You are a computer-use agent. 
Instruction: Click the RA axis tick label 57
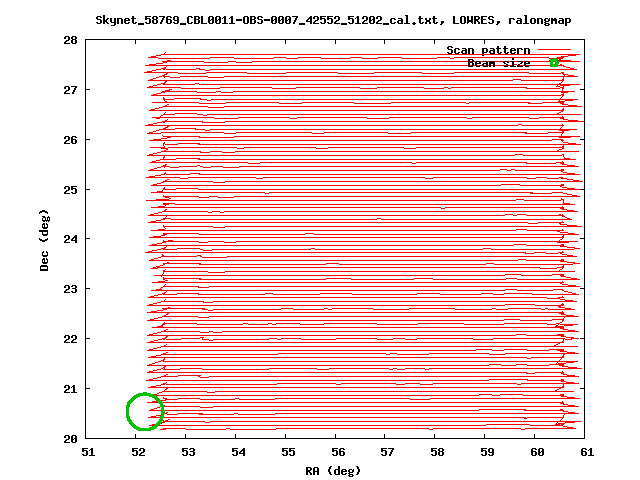coord(387,452)
